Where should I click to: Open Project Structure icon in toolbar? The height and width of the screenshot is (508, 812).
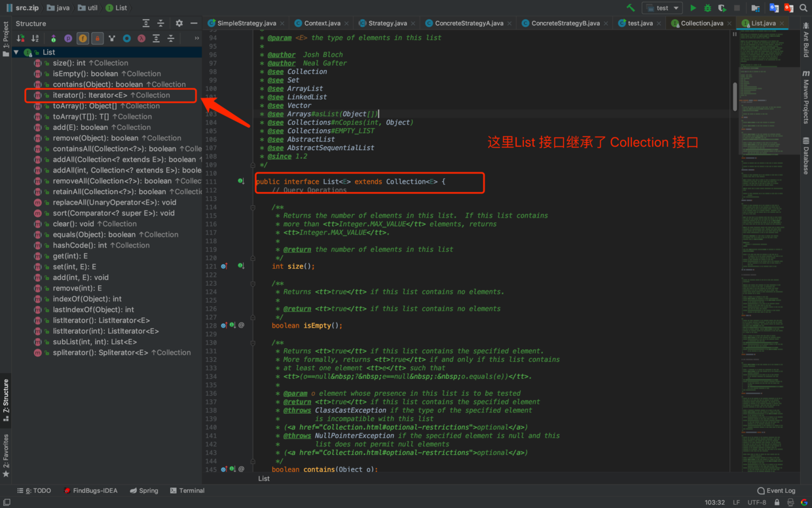[x=756, y=8]
